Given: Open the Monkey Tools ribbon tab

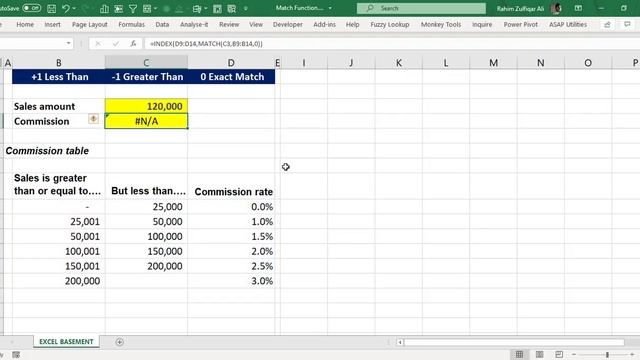Looking at the screenshot, I should (x=441, y=24).
